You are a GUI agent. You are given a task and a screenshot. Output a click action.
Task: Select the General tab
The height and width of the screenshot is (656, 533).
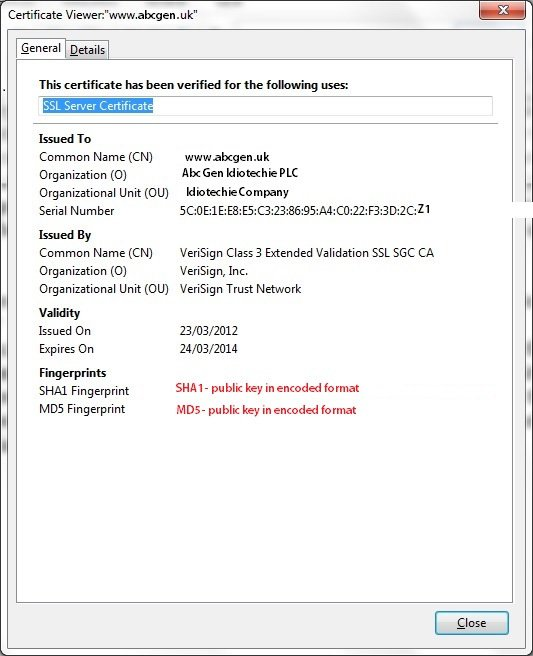pos(41,48)
